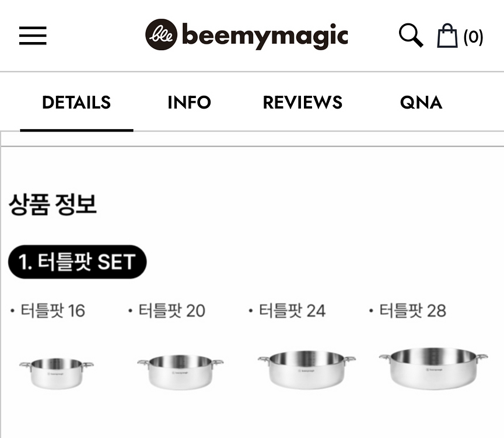The image size is (504, 438).
Task: Click the 터틀팟 28 label
Action: coord(412,311)
